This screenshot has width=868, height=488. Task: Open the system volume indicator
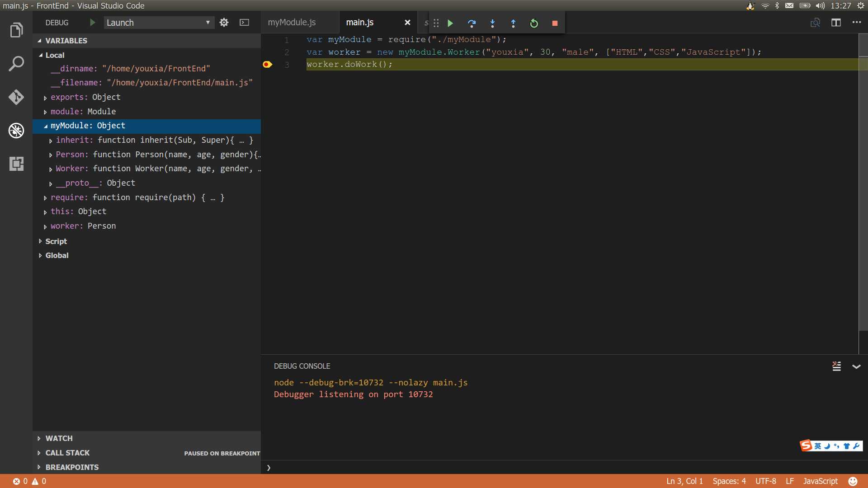[820, 5]
